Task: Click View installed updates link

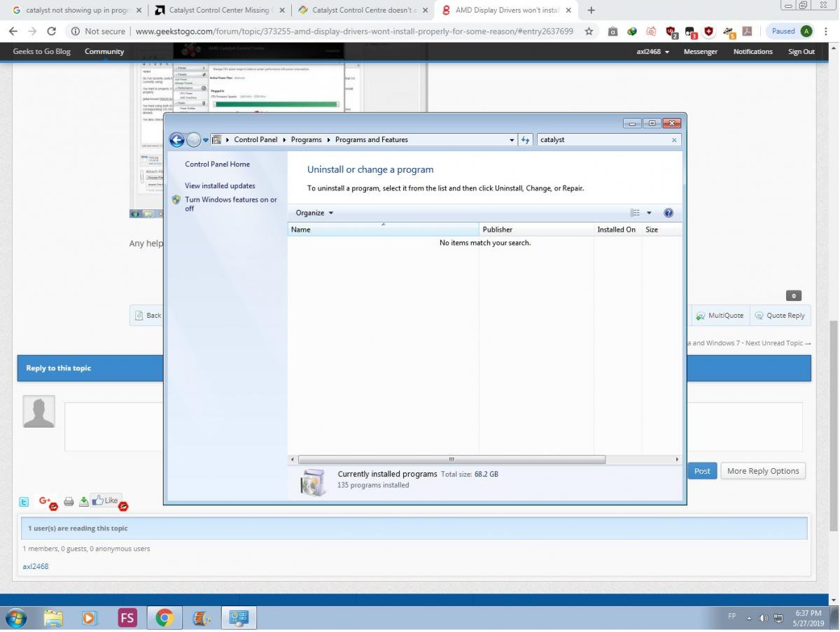Action: (220, 186)
